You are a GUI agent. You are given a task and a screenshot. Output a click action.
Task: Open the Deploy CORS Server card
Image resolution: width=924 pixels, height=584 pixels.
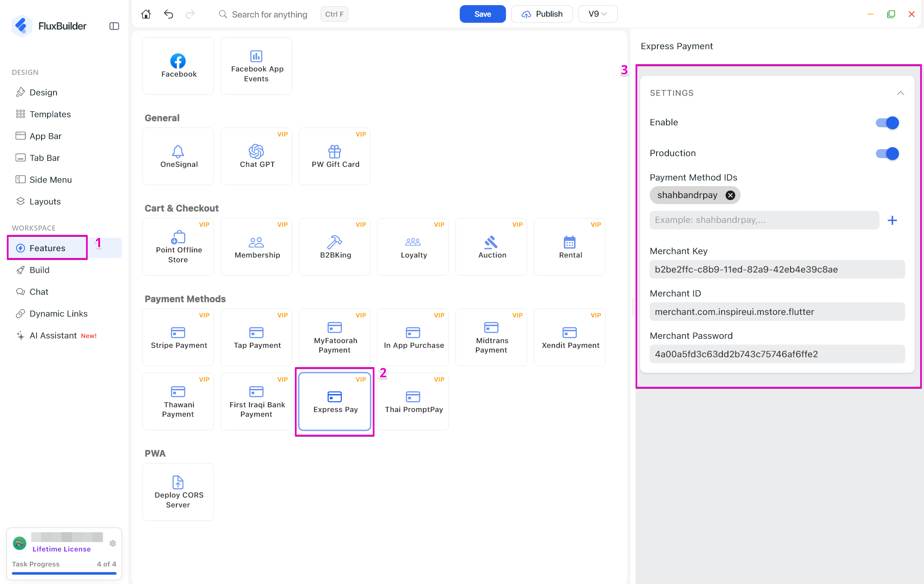click(x=178, y=492)
